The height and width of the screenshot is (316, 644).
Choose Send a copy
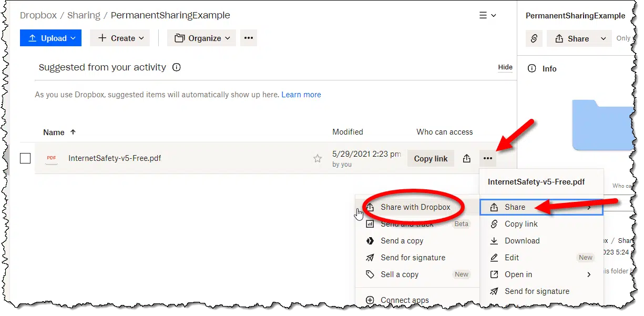click(417, 241)
